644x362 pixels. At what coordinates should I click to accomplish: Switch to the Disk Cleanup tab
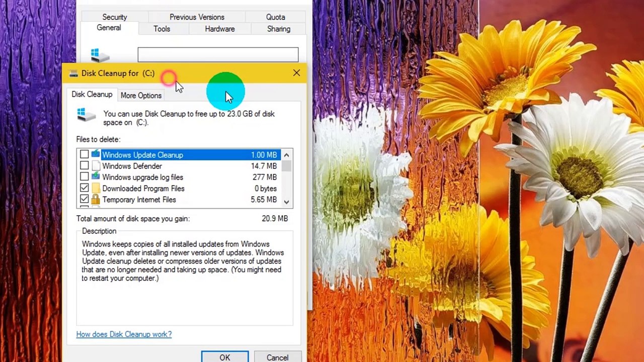pos(92,95)
